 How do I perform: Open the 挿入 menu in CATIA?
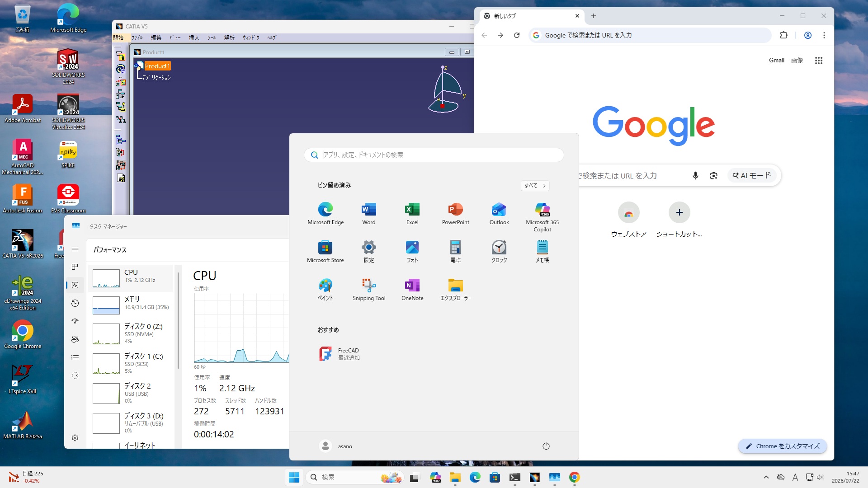pos(194,38)
